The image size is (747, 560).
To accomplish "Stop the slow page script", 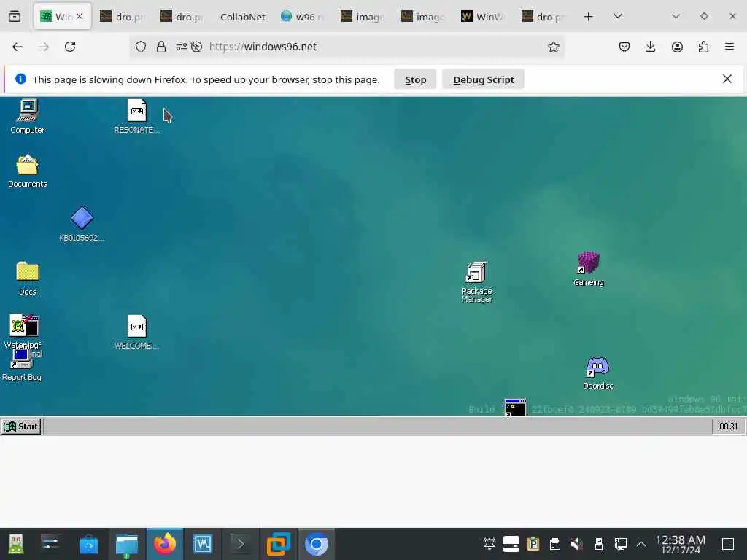I will [x=415, y=79].
